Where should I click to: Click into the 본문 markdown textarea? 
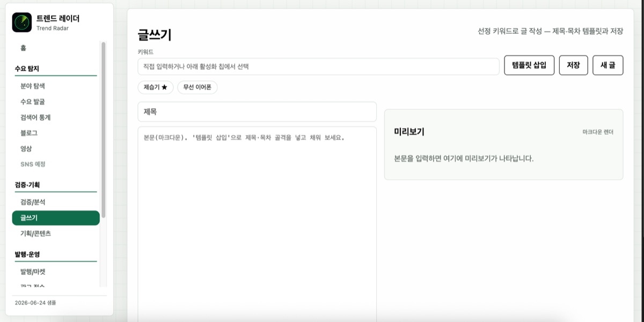pos(257,224)
